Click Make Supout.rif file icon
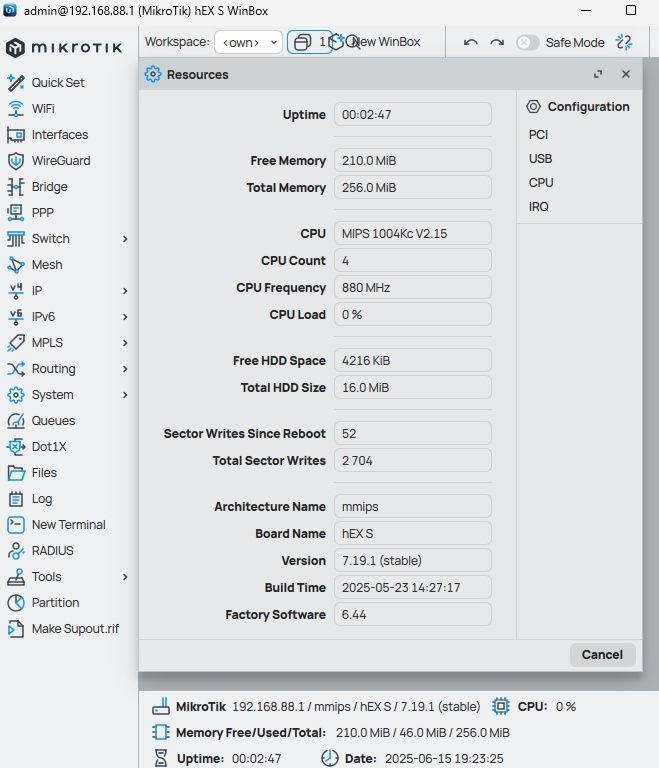Viewport: 659px width, 768px height. 16,628
